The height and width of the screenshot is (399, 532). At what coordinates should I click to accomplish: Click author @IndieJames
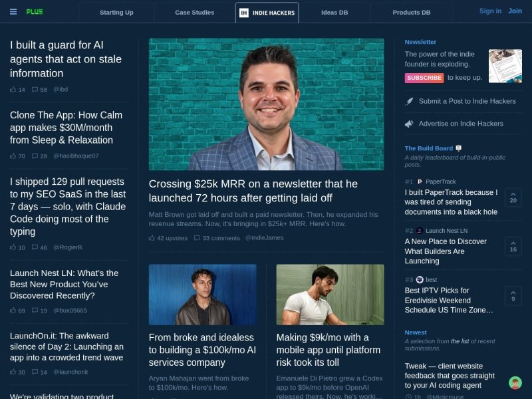(x=264, y=238)
